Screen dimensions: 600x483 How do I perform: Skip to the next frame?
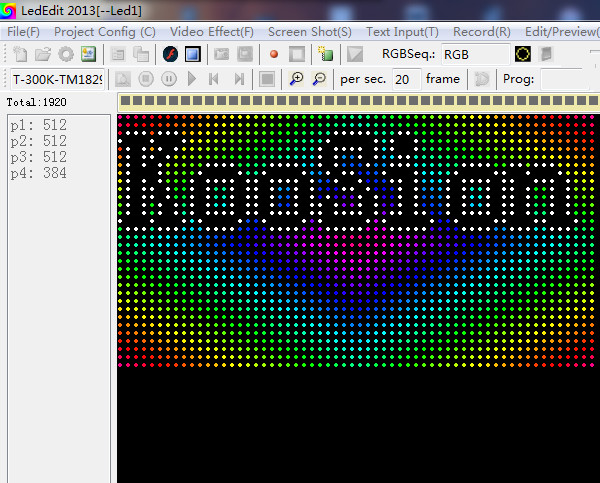239,79
